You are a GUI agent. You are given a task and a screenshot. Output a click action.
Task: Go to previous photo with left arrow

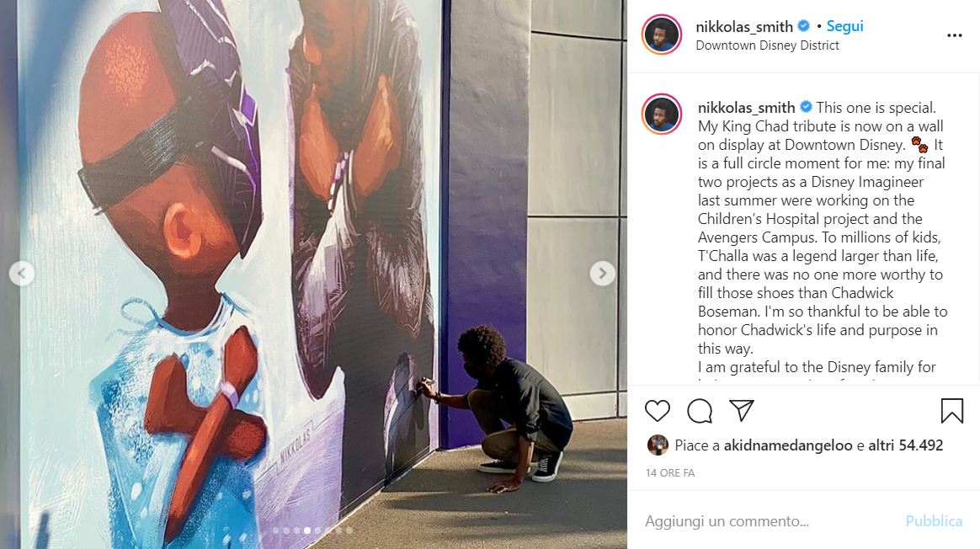(22, 274)
